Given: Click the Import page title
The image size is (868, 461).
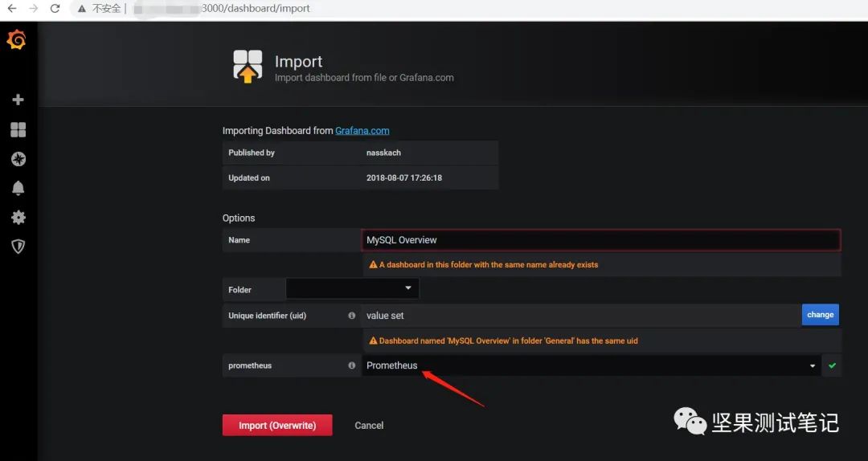Looking at the screenshot, I should (298, 61).
